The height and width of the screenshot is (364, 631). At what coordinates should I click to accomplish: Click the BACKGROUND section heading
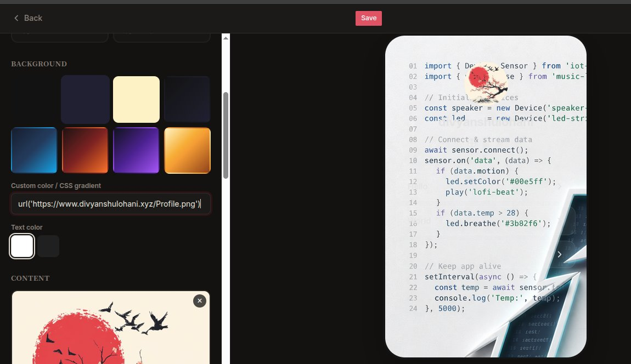(x=39, y=64)
